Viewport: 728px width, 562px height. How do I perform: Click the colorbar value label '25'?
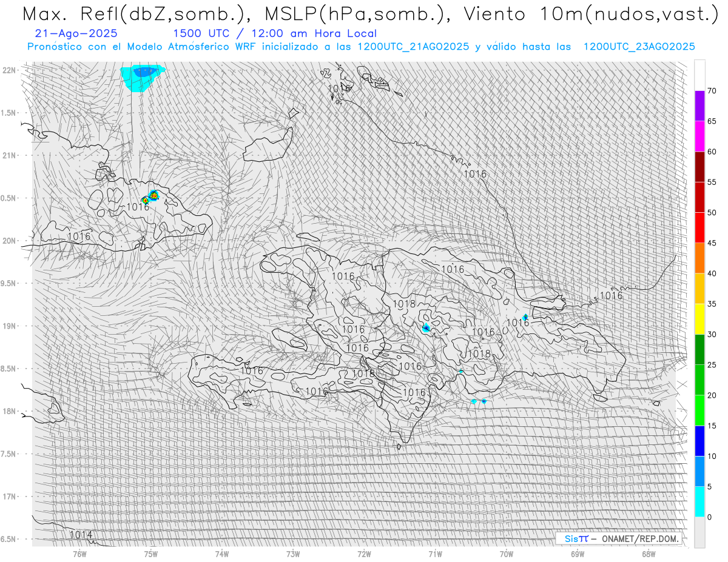click(x=712, y=365)
